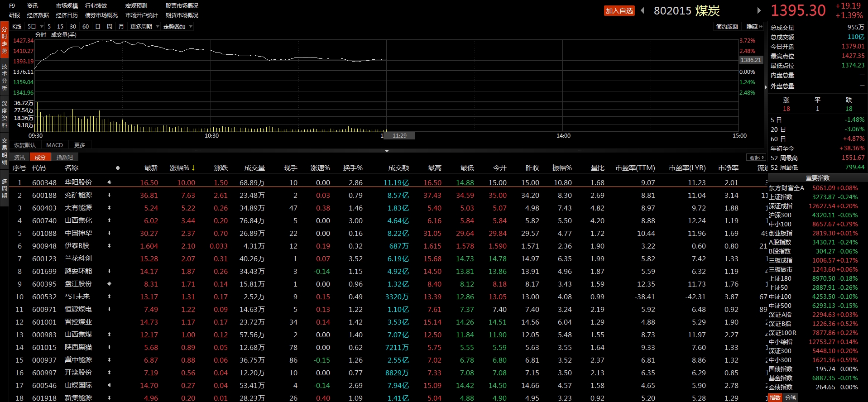The width and height of the screenshot is (868, 402).
Task: Sort by the 涨幅% column header
Action: point(182,168)
